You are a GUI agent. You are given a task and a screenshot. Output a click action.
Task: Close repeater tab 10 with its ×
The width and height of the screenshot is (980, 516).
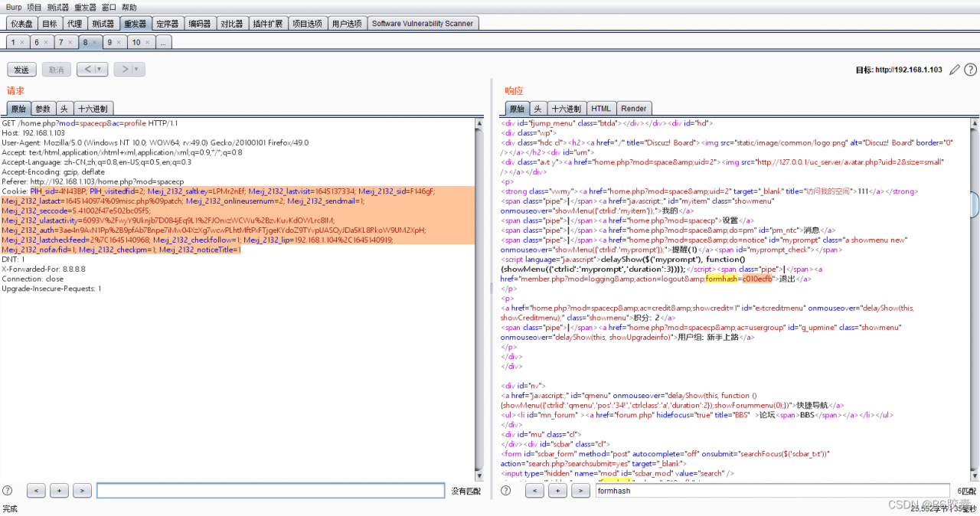(148, 43)
